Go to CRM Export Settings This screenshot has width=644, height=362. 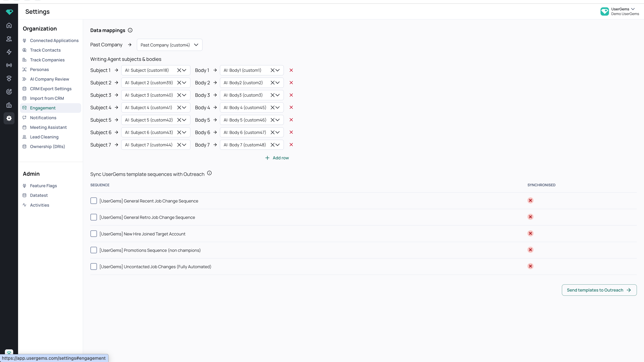pyautogui.click(x=50, y=89)
